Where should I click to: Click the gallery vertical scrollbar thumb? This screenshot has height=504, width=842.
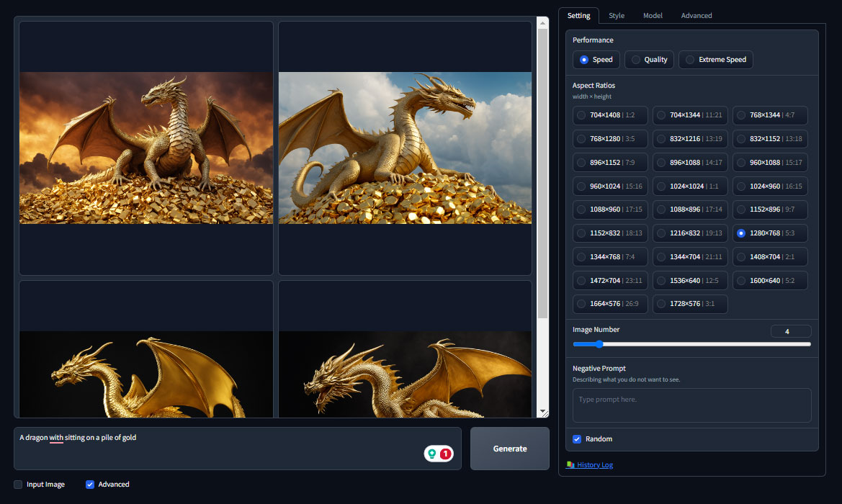point(543,174)
